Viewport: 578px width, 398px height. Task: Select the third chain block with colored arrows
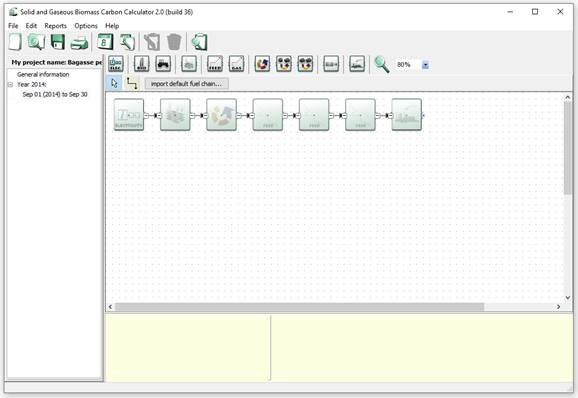[x=222, y=115]
